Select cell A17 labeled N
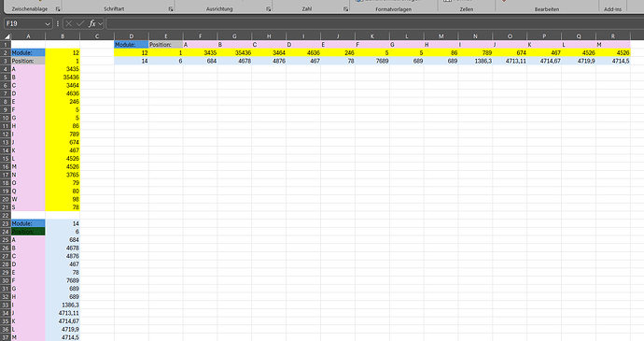 (28, 175)
